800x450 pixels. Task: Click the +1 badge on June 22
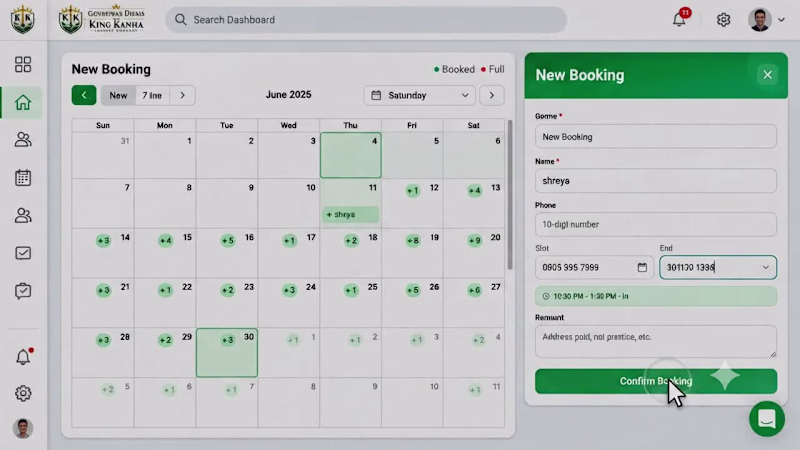[x=166, y=290]
